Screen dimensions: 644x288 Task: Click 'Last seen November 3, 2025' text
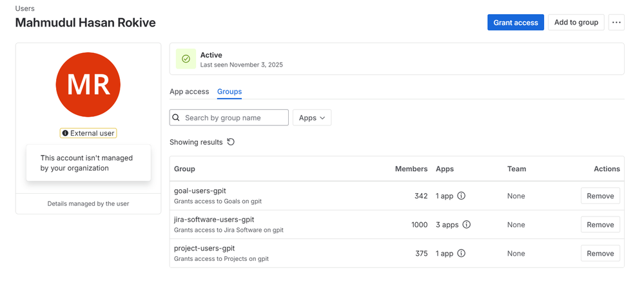click(242, 65)
